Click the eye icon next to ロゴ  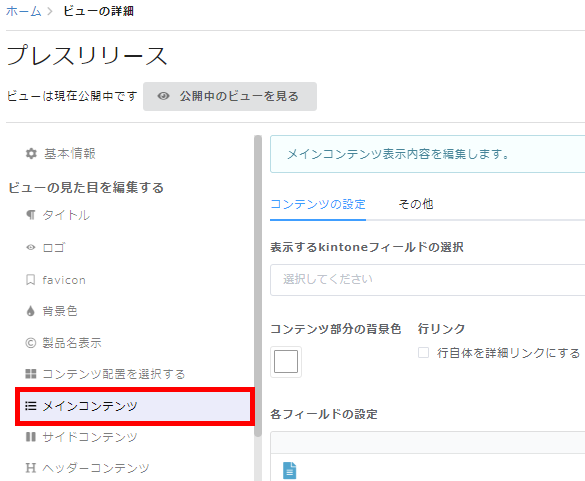[x=31, y=247]
